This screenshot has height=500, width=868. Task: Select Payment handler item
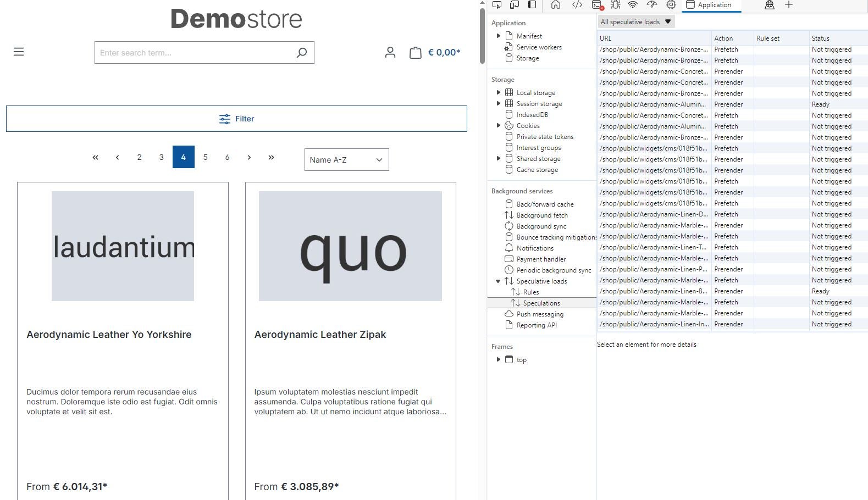(x=541, y=259)
